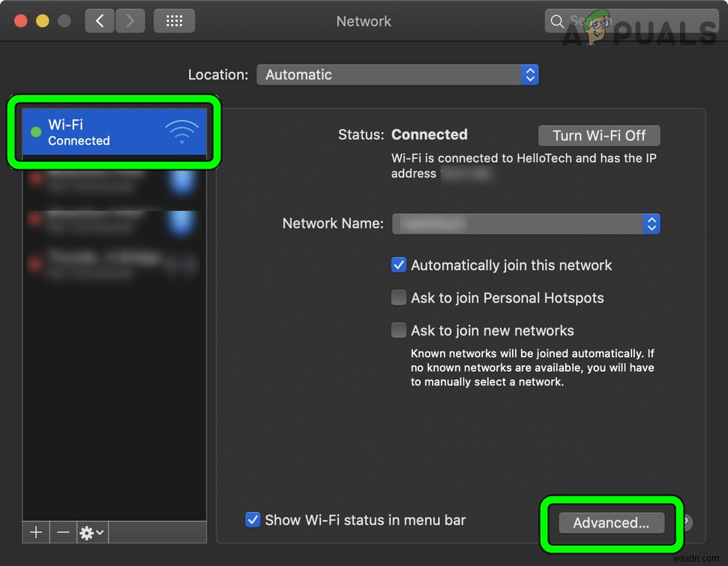Open the gear action menu
Viewport: 728px width, 566px height.
click(x=87, y=532)
